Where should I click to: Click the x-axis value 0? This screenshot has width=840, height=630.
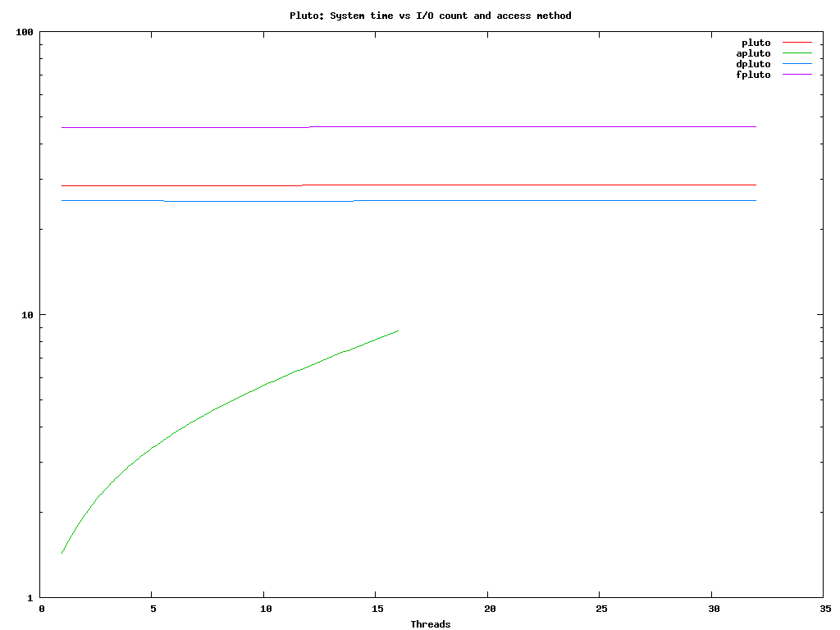(x=41, y=609)
